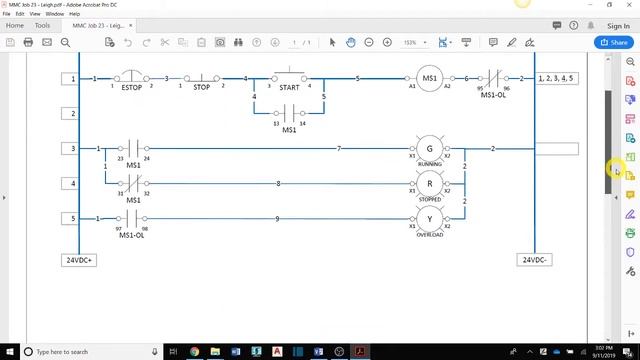This screenshot has width=640, height=360.
Task: Open the Fill & Sign tool in right pane
Action: (630, 214)
